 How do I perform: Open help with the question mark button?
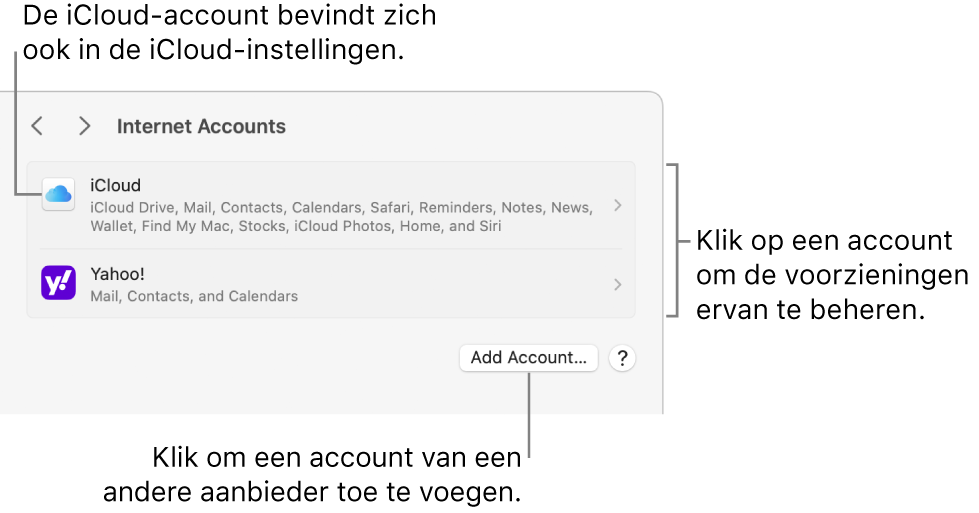pos(622,358)
